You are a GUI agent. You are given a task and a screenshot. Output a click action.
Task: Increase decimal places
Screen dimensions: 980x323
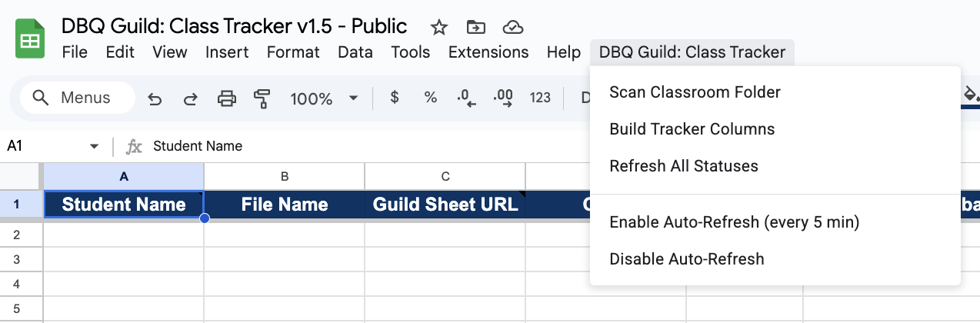pos(503,98)
